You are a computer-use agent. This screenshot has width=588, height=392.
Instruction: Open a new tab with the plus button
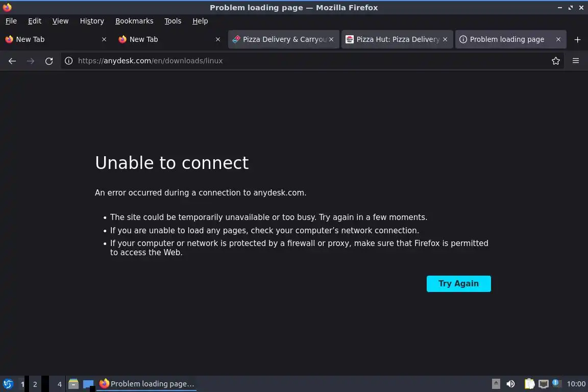click(577, 39)
